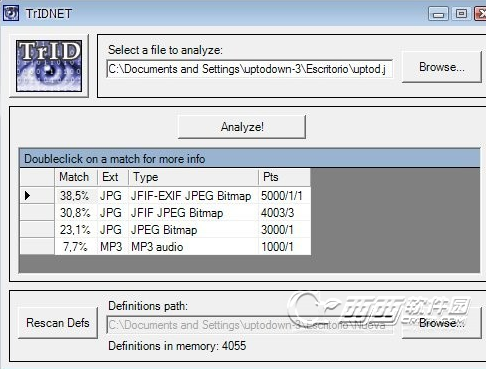Select the JFIF-EXIF JPEG Bitmap cell
The width and height of the screenshot is (486, 369).
point(193,195)
